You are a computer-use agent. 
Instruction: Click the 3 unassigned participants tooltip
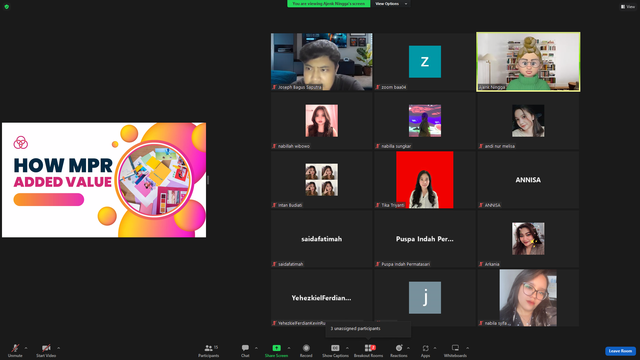pos(368,329)
